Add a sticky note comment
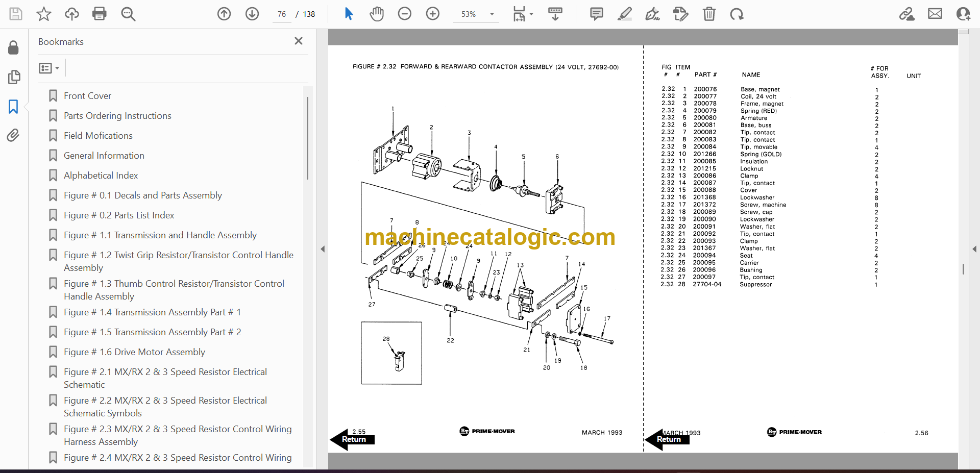The height and width of the screenshot is (473, 980). [596, 14]
